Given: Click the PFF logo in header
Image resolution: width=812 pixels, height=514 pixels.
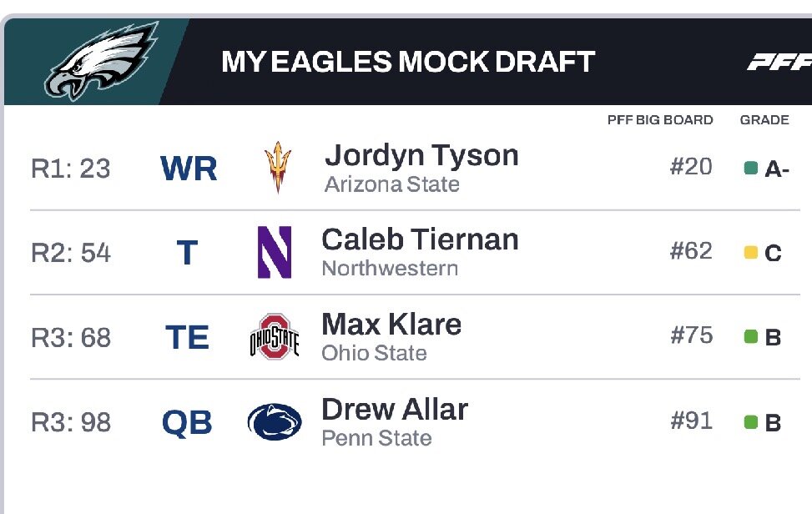Looking at the screenshot, I should click(779, 63).
